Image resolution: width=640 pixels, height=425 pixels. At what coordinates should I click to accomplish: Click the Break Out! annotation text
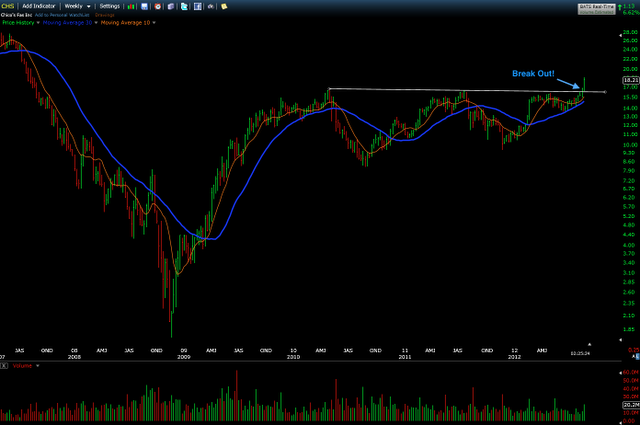coord(533,73)
